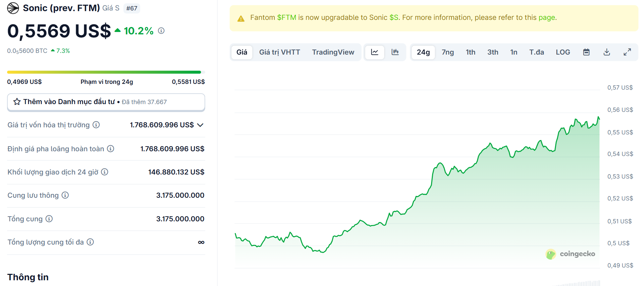Image resolution: width=644 pixels, height=286 pixels.
Task: Download the chart data
Action: tap(607, 52)
